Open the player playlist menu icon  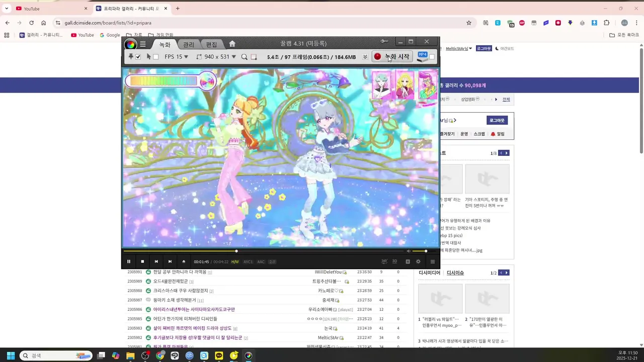click(432, 261)
